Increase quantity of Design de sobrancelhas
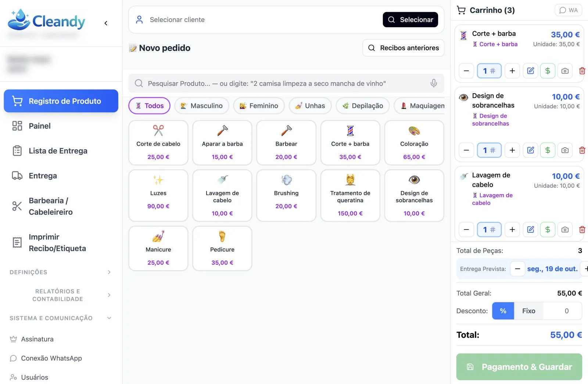This screenshot has height=384, width=588. [x=512, y=150]
